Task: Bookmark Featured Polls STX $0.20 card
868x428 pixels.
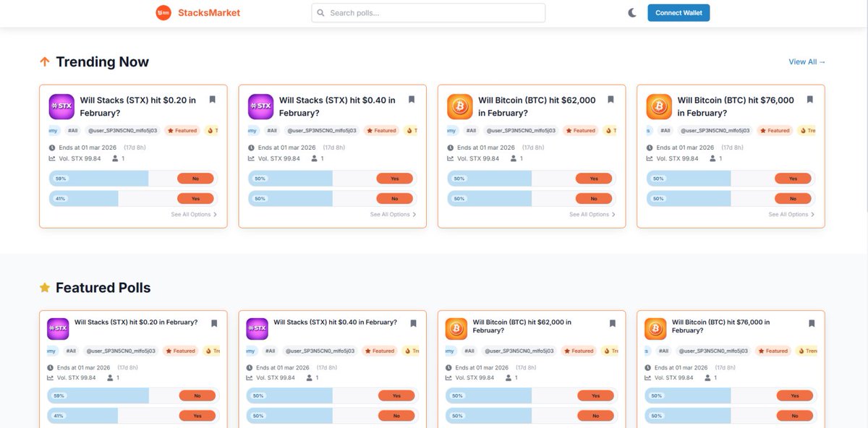Action: [x=214, y=324]
